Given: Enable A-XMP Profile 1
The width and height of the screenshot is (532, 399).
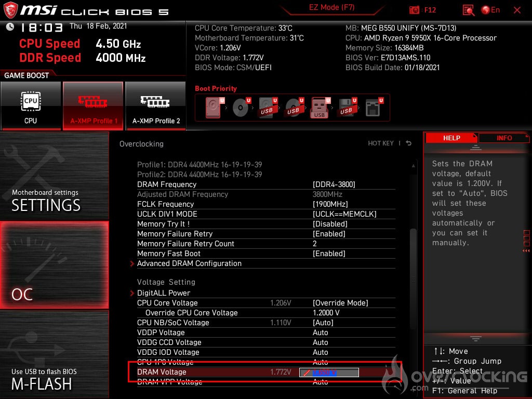Looking at the screenshot, I should tap(93, 106).
